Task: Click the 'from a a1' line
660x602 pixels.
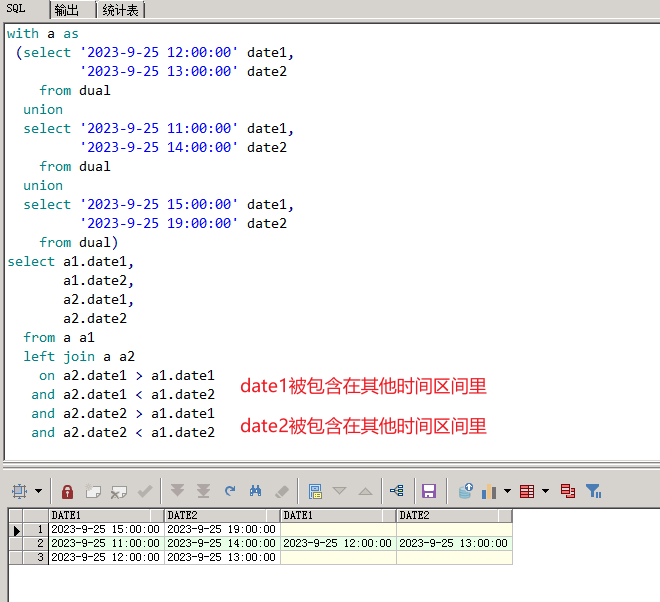Action: point(59,338)
